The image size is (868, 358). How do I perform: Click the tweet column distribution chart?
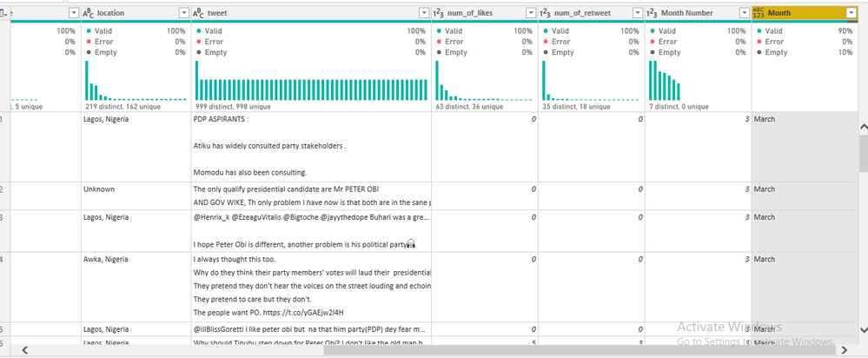(311, 80)
